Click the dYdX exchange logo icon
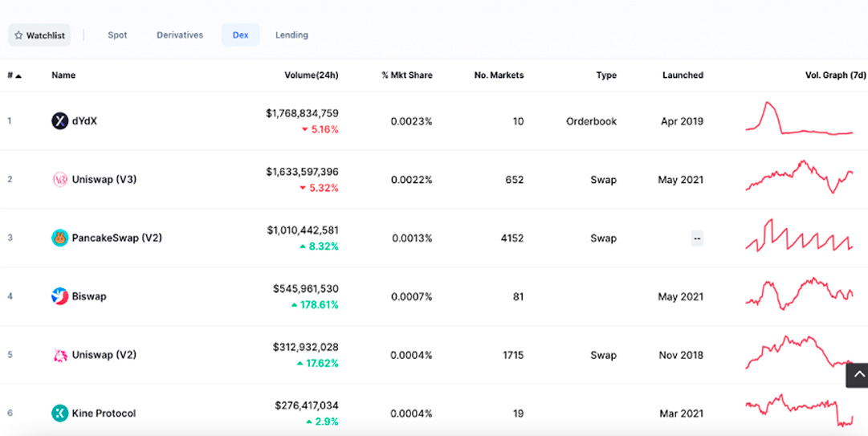 tap(59, 120)
